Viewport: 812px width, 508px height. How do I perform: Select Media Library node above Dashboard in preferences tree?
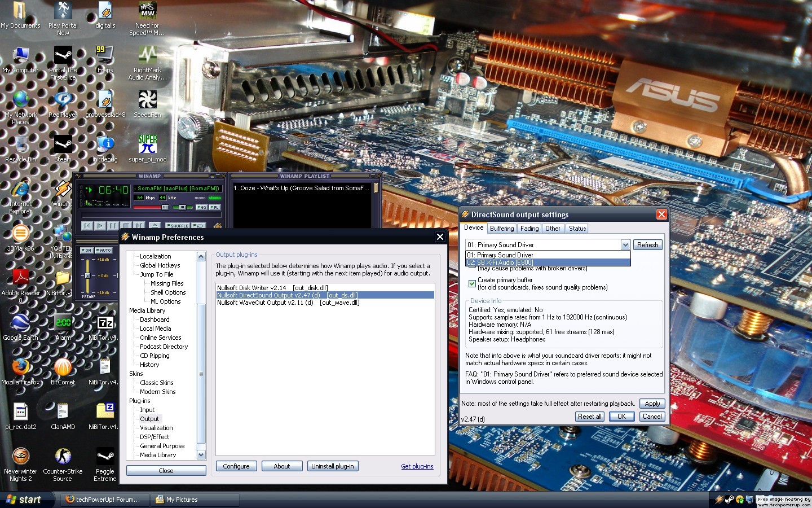[x=147, y=310]
